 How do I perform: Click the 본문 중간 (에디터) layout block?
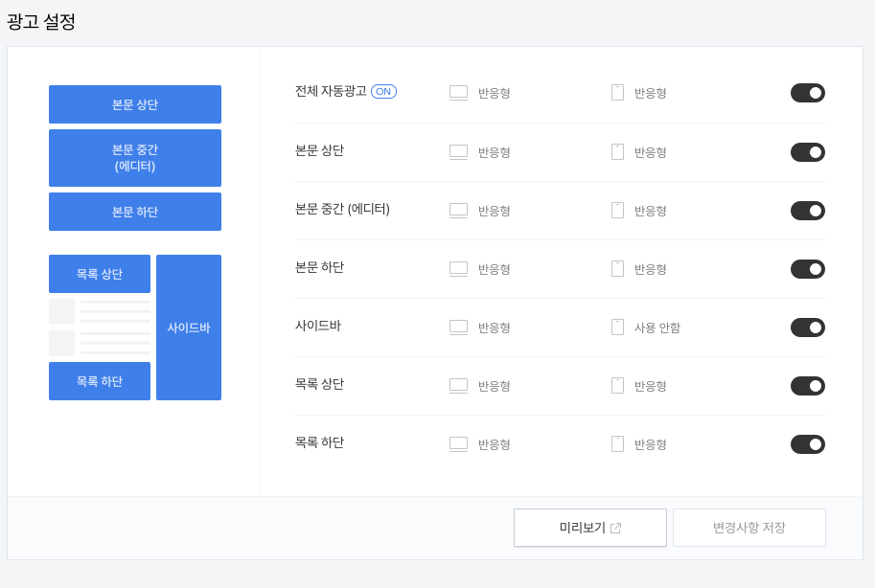point(135,158)
